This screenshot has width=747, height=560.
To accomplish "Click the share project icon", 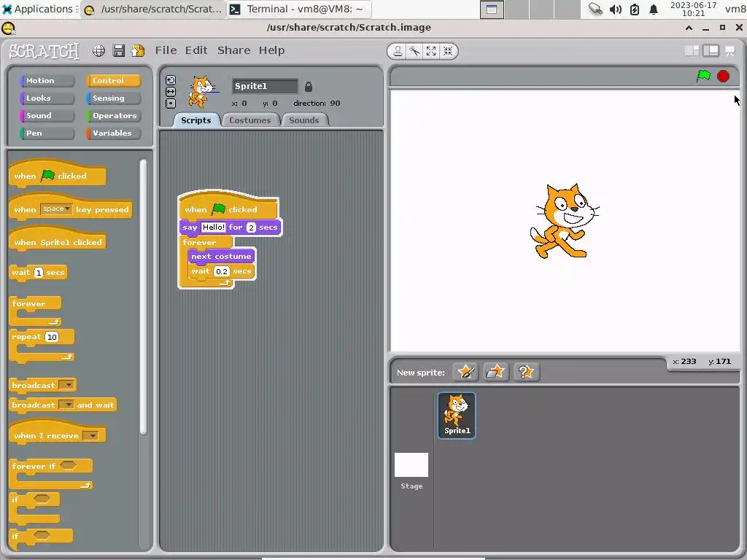I will coord(138,50).
